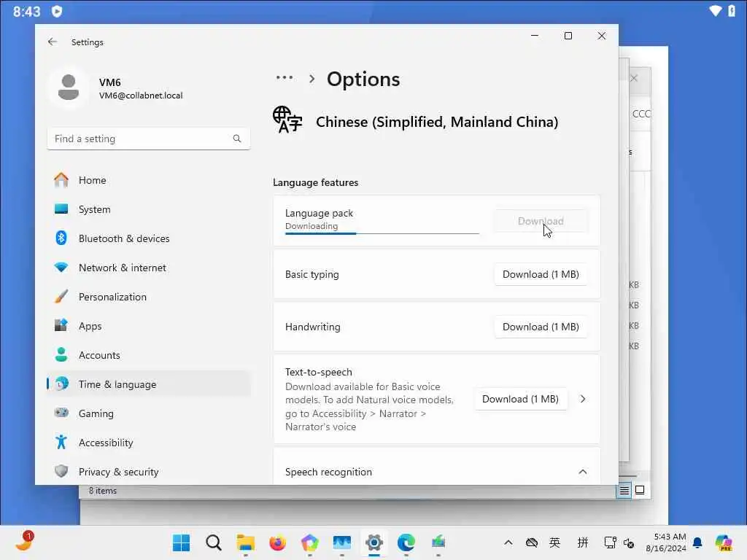Open Network & internet category

(149, 268)
